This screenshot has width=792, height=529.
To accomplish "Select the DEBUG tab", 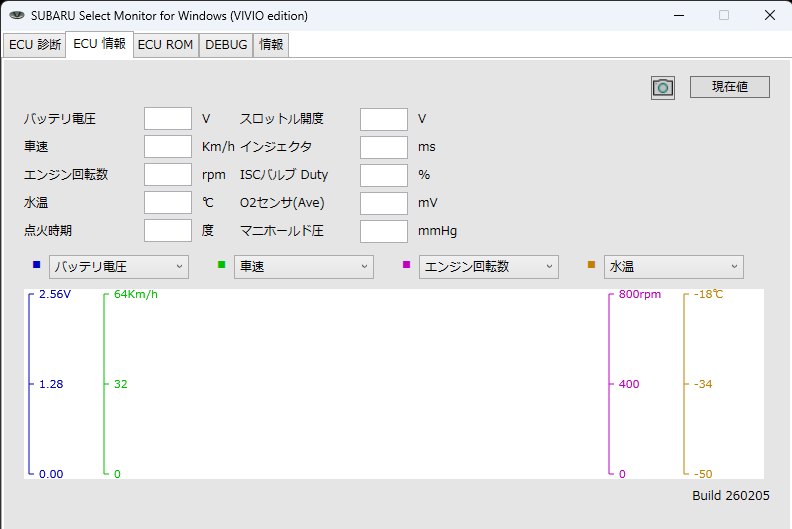I will click(226, 45).
